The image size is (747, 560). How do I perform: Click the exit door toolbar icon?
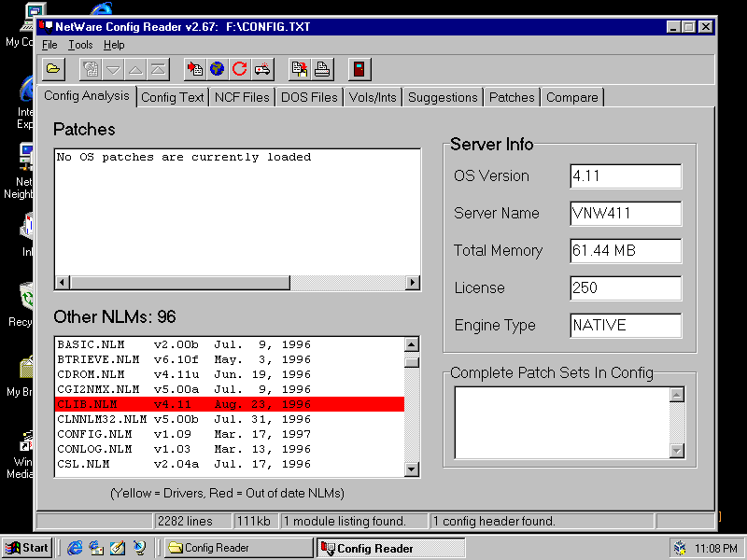pos(359,69)
